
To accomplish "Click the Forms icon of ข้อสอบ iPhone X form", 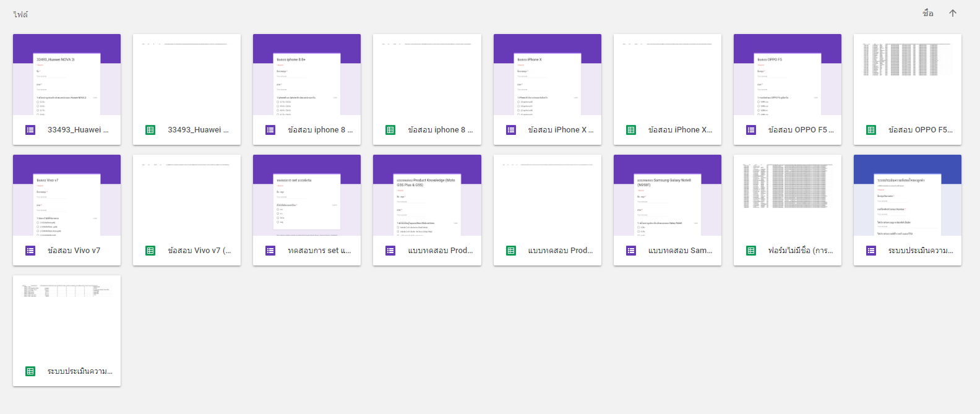I will click(511, 130).
